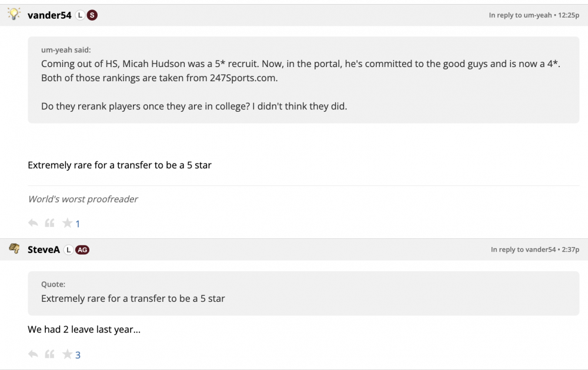Image resolution: width=588 pixels, height=370 pixels.
Task: Open SteveA's user profile name
Action: tap(44, 250)
